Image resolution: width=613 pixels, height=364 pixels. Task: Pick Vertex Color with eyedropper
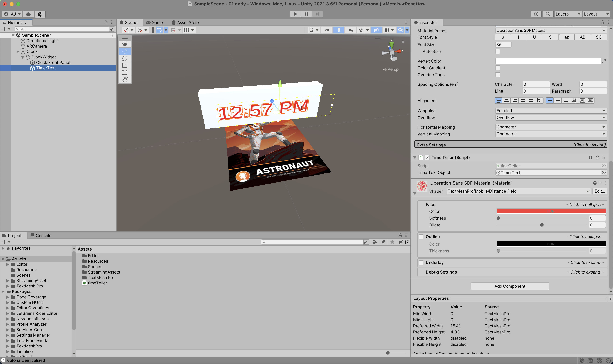604,61
